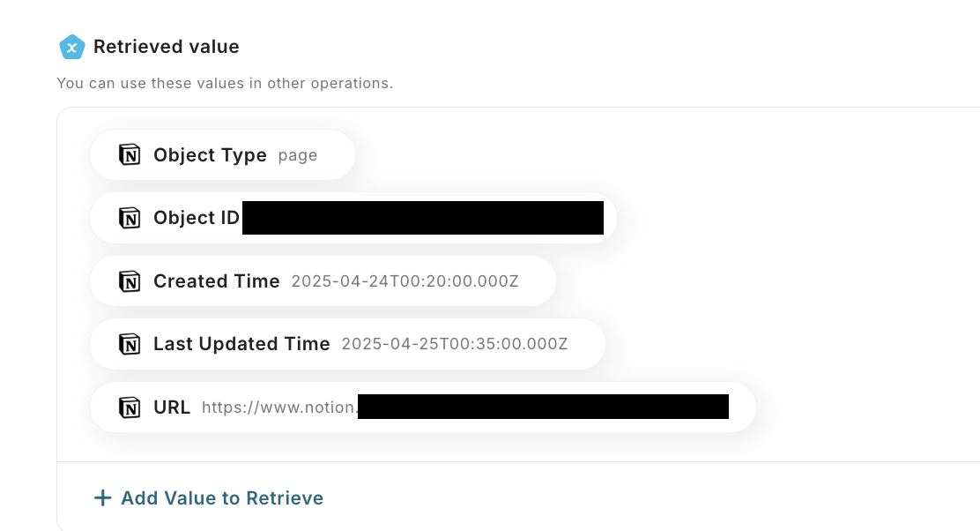980x531 pixels.
Task: Click the Notion icon beside Object ID
Action: [130, 218]
